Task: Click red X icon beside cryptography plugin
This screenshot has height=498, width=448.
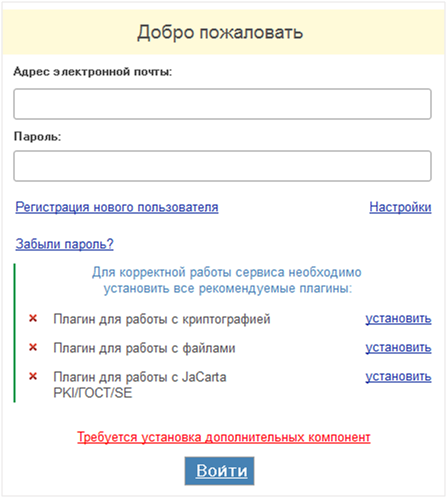Action: click(x=33, y=318)
